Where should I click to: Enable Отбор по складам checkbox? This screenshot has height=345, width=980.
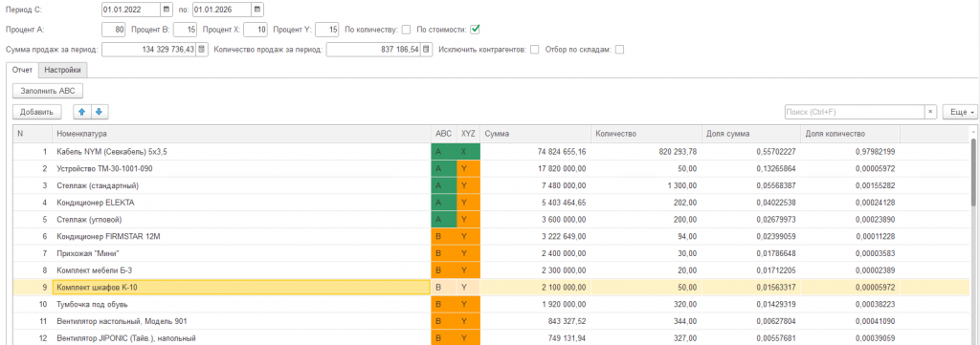tap(620, 50)
